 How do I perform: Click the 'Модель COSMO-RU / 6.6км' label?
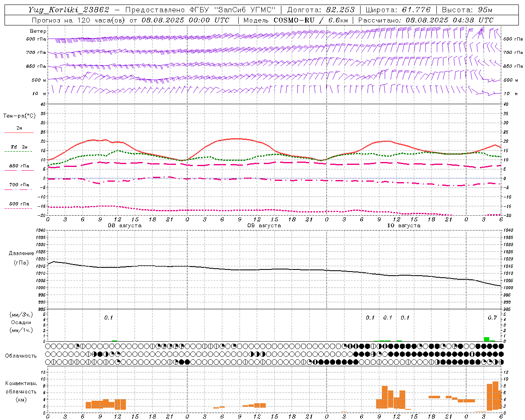[296, 20]
